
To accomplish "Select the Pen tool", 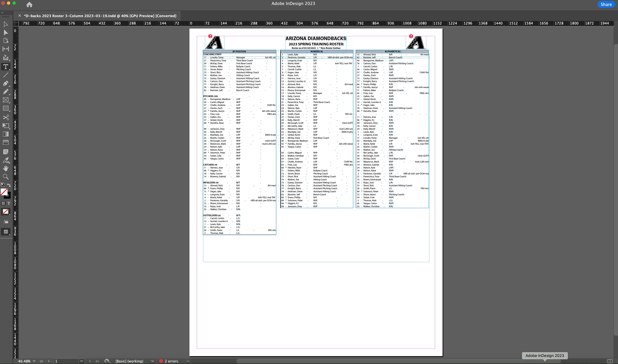I will pyautogui.click(x=6, y=83).
